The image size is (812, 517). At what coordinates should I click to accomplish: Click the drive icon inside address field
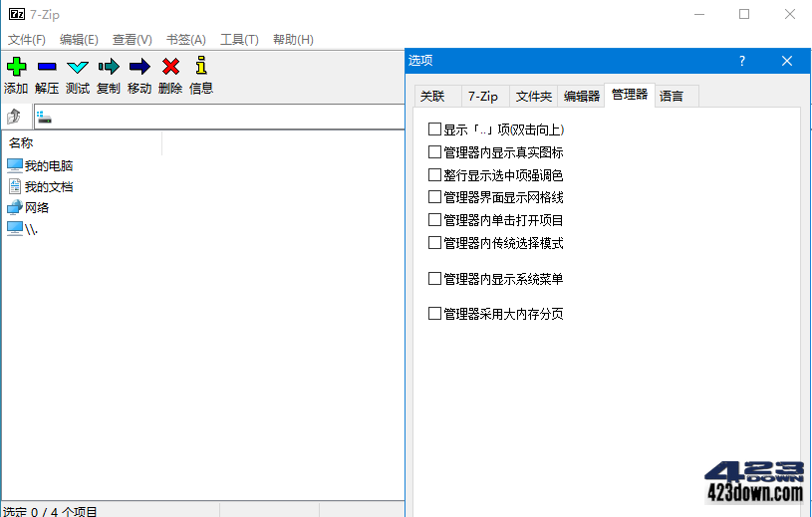click(x=44, y=117)
